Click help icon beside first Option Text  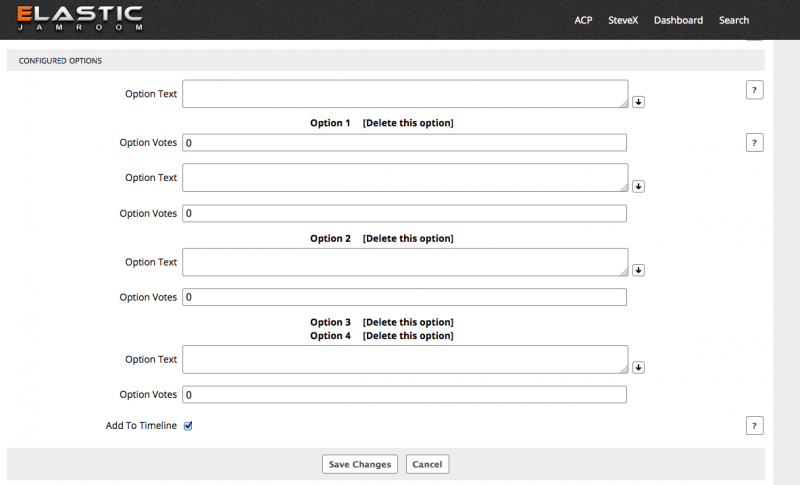click(x=754, y=90)
